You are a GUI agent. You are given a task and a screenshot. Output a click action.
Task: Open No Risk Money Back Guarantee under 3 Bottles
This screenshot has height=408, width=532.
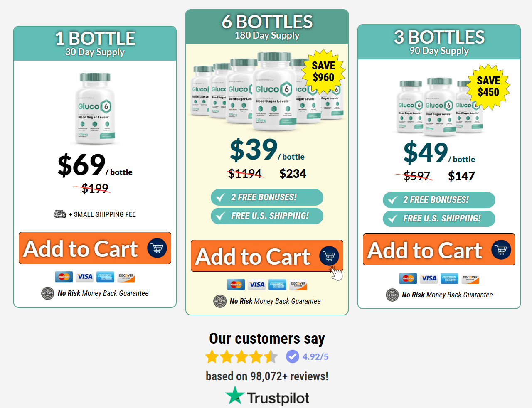coord(447,295)
